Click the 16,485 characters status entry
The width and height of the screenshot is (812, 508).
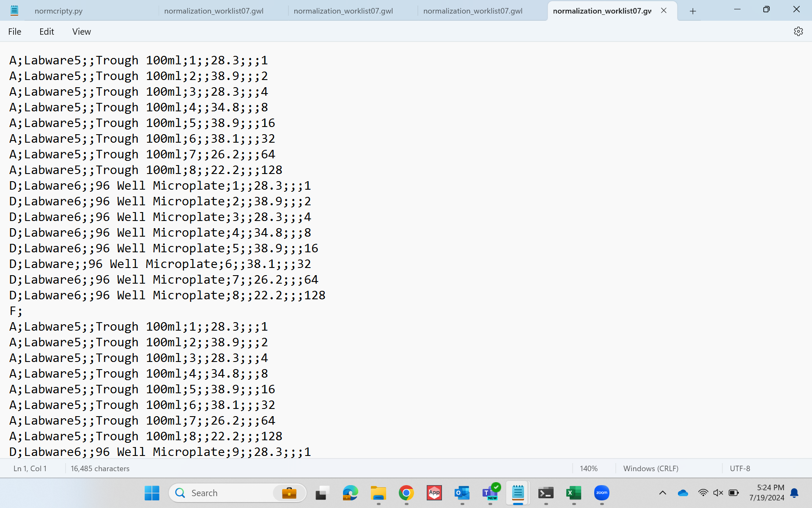[100, 468]
